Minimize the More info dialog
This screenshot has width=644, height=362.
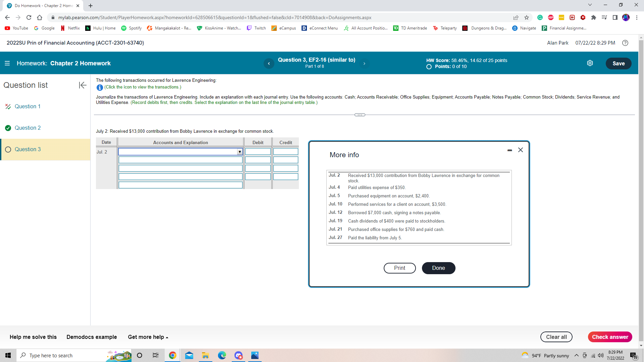click(509, 150)
